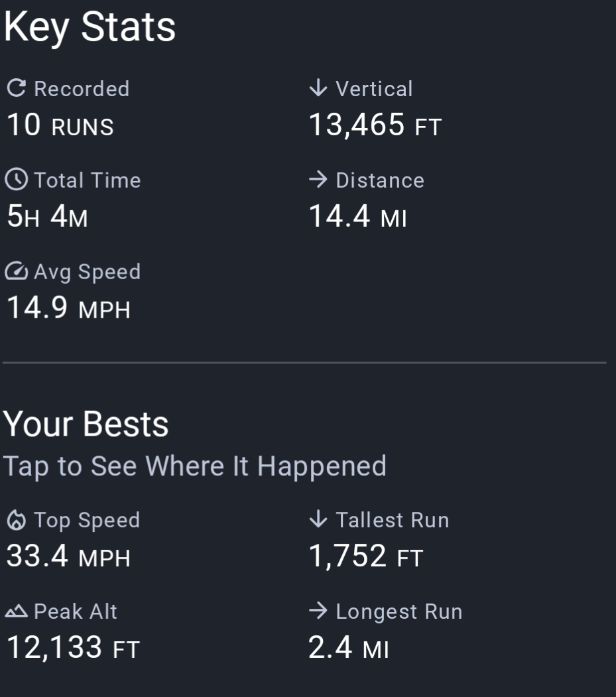Click the Key Stats heading
This screenshot has width=616, height=697.
(90, 28)
